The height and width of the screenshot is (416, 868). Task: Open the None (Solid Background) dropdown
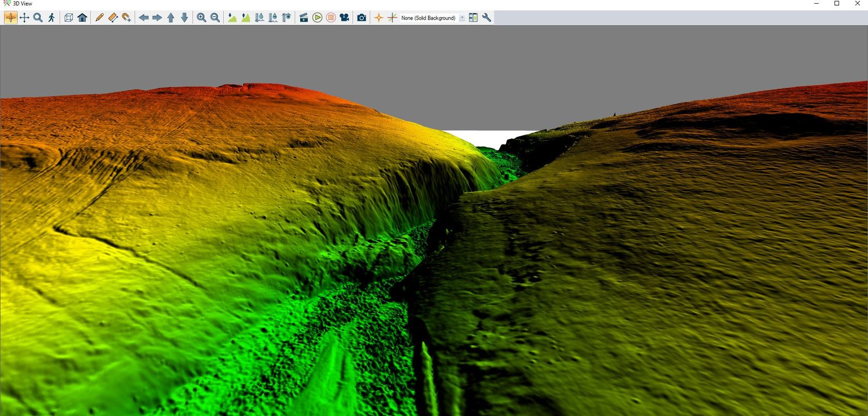click(432, 18)
